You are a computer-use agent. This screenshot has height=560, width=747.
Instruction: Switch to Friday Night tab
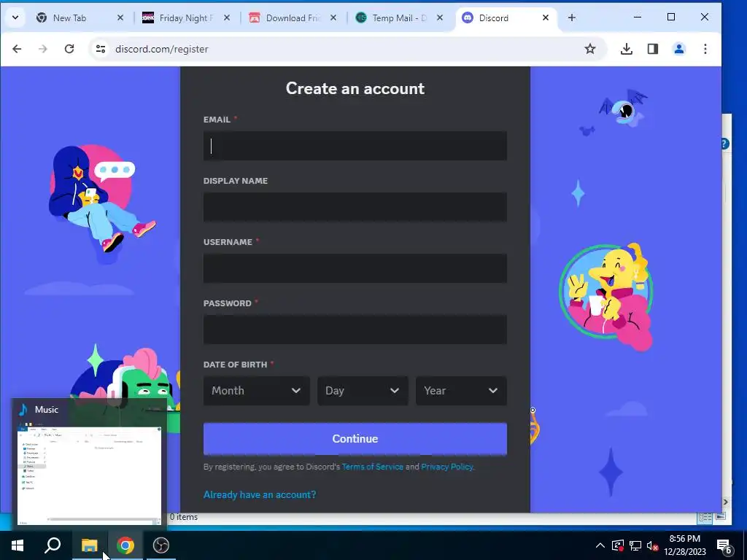[x=186, y=18]
